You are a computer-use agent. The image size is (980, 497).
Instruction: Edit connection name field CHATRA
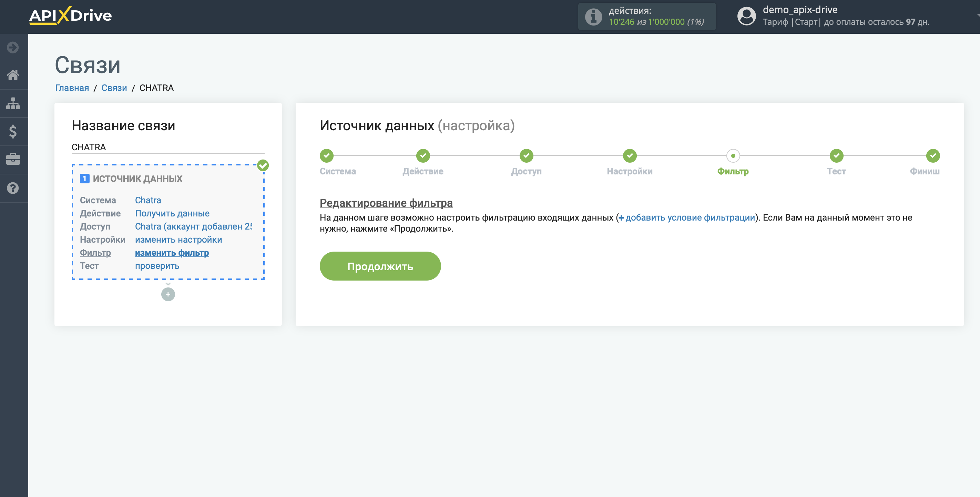coord(168,147)
